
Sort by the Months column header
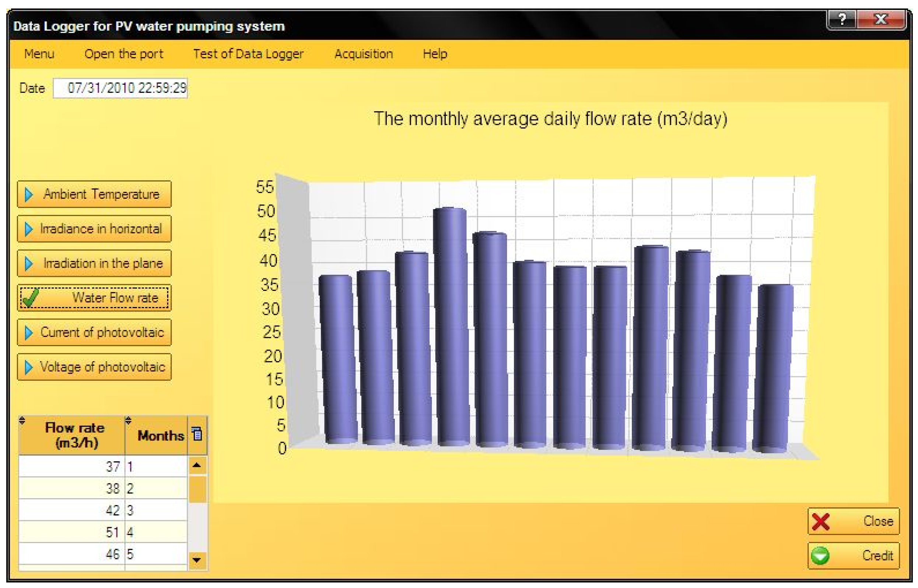point(161,436)
